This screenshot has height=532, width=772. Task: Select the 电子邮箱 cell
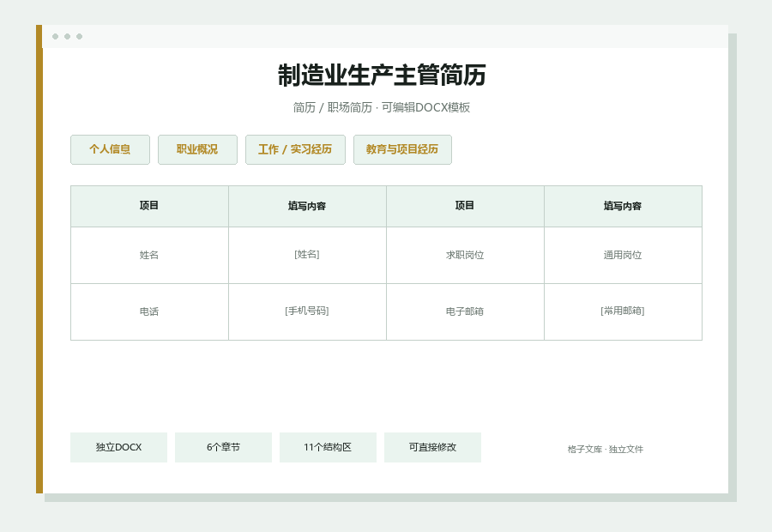pyautogui.click(x=465, y=311)
